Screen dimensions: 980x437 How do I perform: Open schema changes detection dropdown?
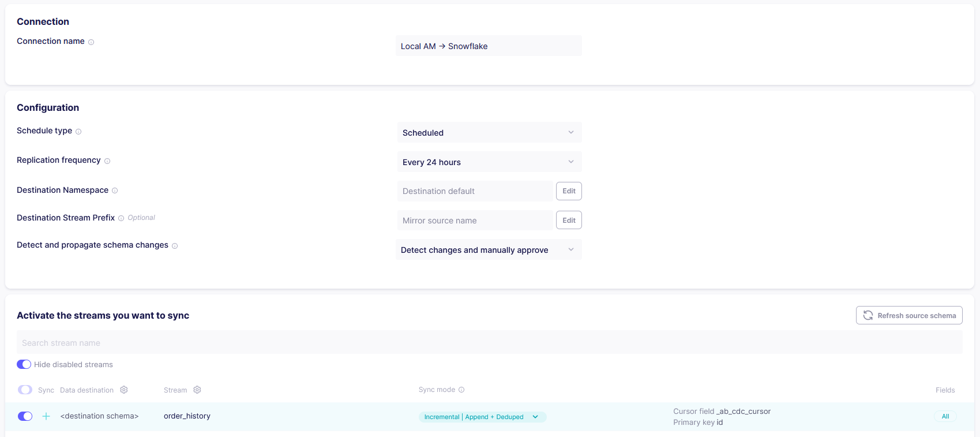click(489, 250)
